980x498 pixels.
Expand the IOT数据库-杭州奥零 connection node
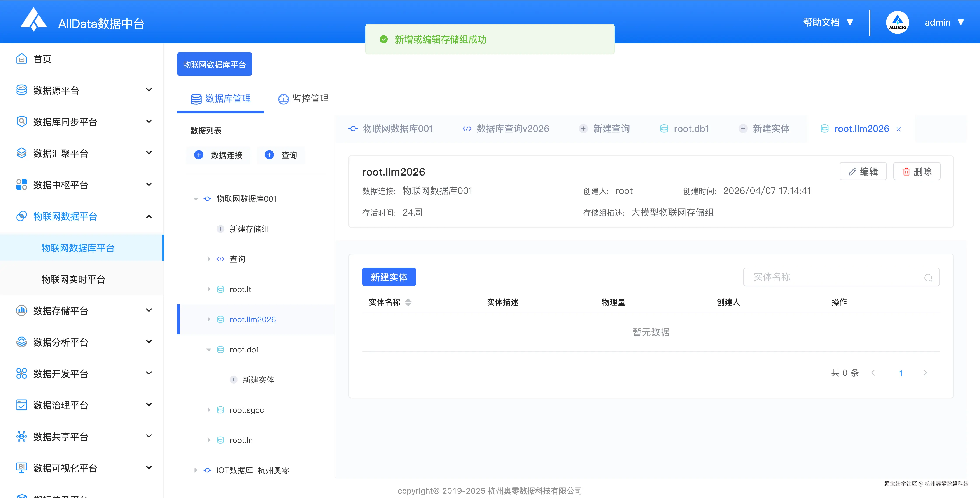click(x=196, y=470)
